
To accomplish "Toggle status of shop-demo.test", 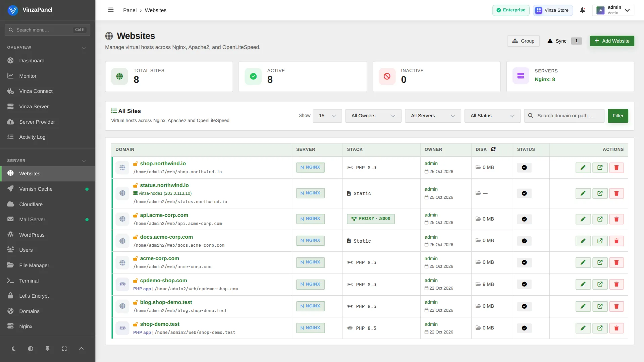I will point(524,328).
